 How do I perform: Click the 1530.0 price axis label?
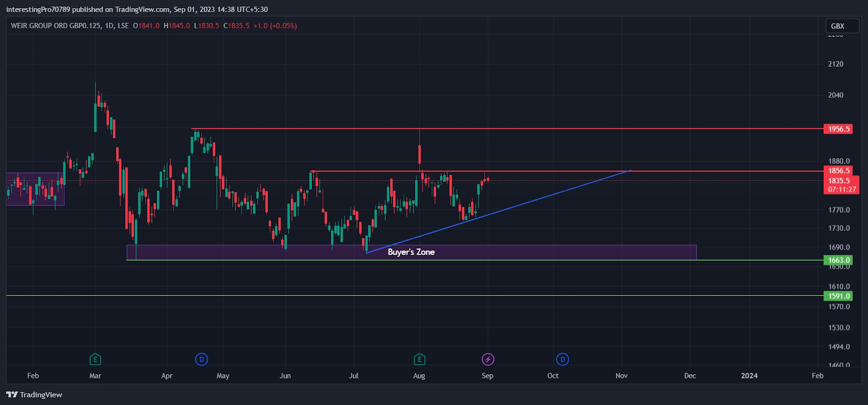click(839, 327)
